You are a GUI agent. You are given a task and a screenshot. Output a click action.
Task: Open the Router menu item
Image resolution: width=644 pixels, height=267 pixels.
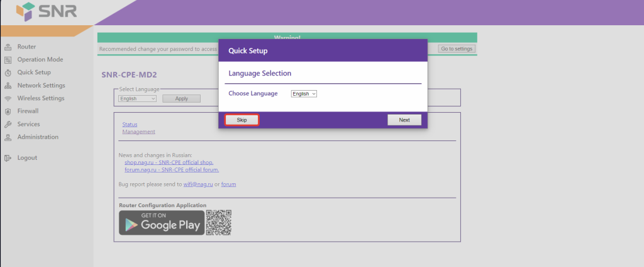26,47
